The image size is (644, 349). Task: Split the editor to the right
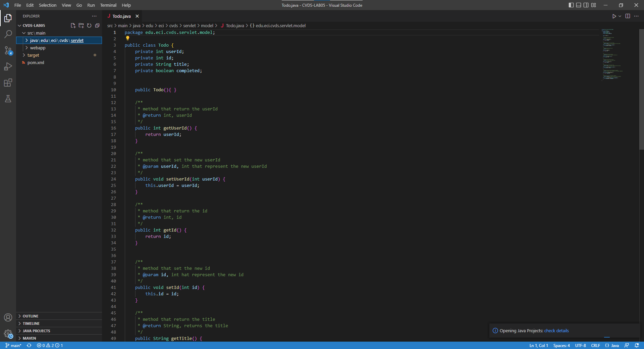point(628,16)
